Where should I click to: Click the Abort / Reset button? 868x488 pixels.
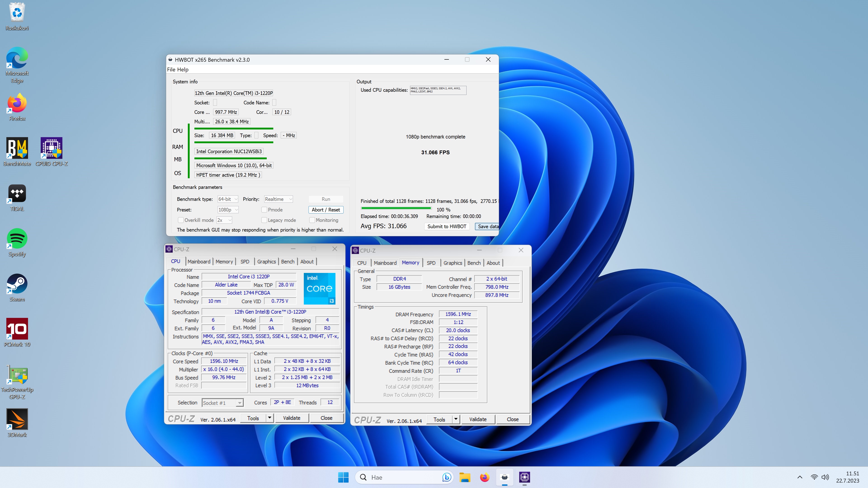pyautogui.click(x=325, y=209)
